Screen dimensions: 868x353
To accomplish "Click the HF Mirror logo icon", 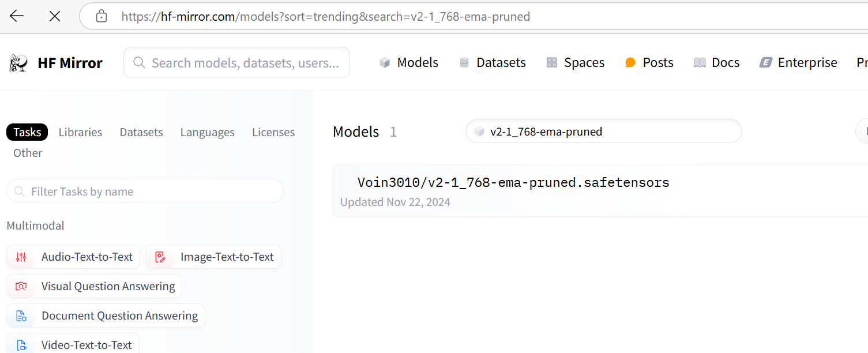I will pos(18,63).
